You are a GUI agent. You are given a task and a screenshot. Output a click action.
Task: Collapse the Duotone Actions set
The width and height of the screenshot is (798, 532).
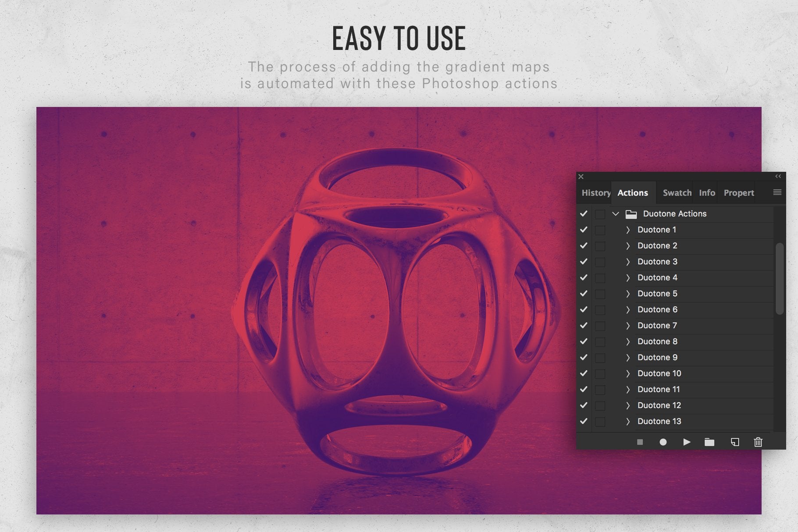coord(616,214)
